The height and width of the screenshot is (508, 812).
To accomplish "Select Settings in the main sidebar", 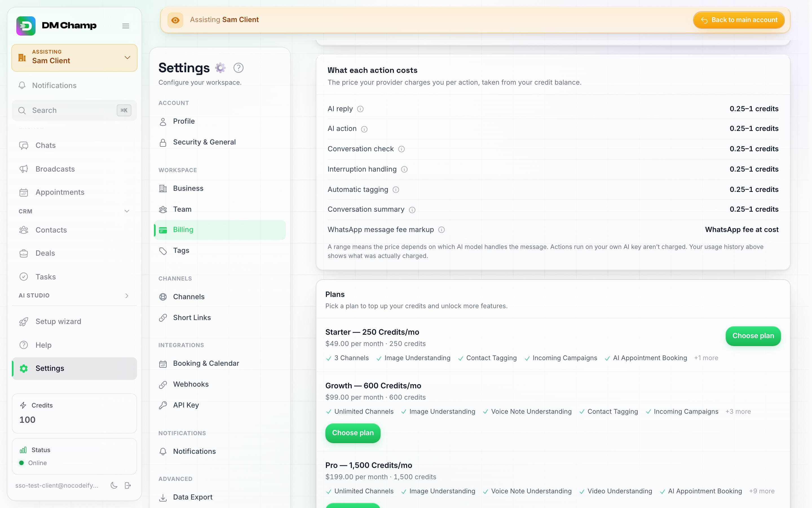I will [x=74, y=369].
